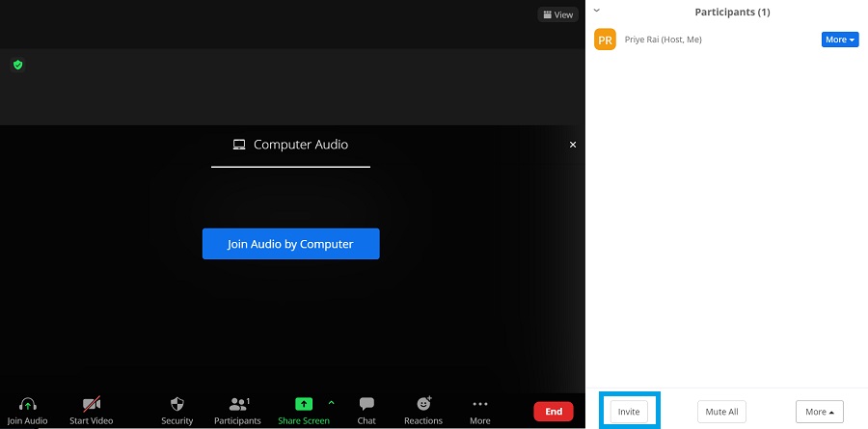Click the Invite button
Screen dimensions: 868x429
coord(629,412)
